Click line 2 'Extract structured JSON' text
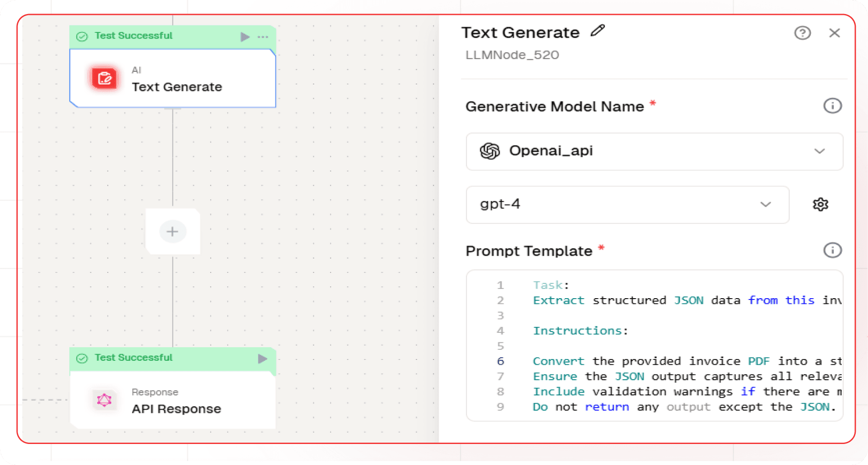This screenshot has height=465, width=868. 618,300
